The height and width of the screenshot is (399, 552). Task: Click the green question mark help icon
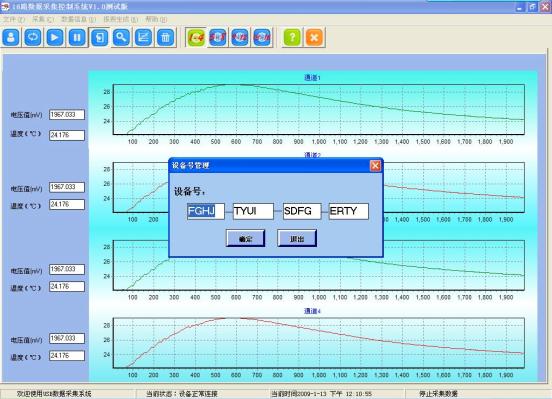click(292, 37)
